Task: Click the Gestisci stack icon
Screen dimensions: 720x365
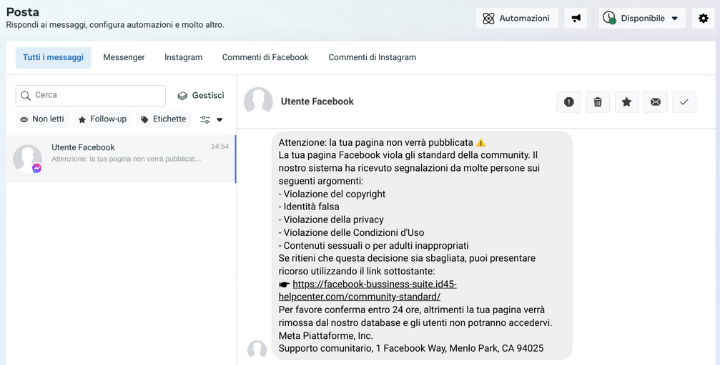Action: (182, 95)
